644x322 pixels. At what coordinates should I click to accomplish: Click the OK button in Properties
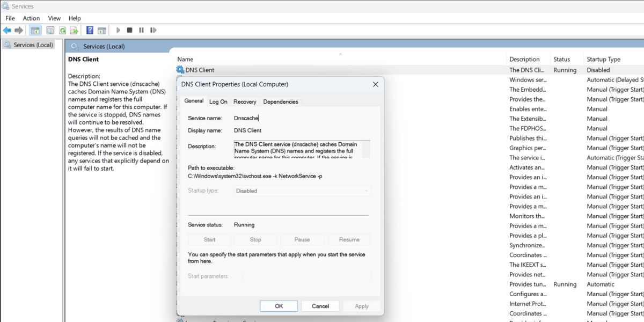pos(279,306)
